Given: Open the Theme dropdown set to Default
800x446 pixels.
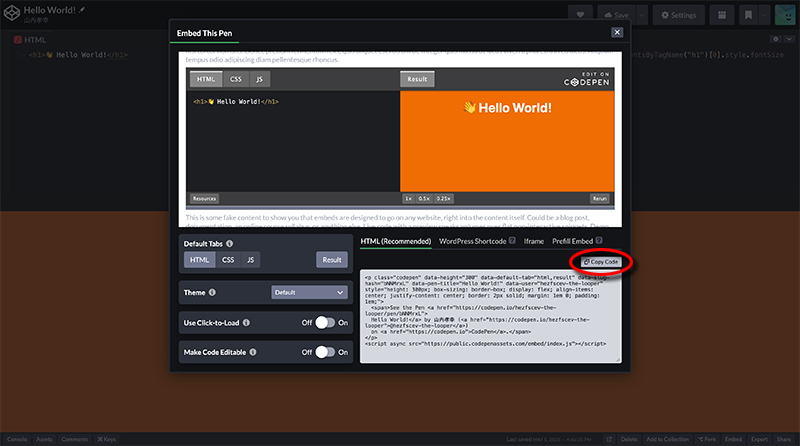Looking at the screenshot, I should click(309, 292).
